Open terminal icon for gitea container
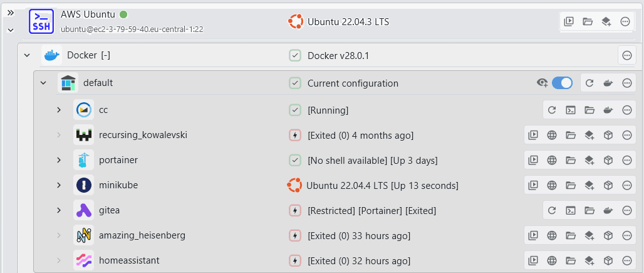 coord(571,210)
